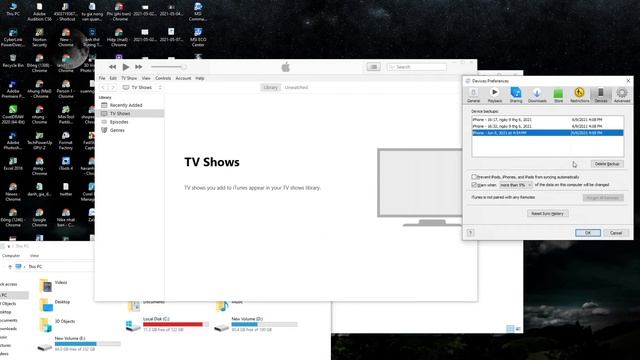The height and width of the screenshot is (360, 640).
Task: Open Google Chrome desktop icon
Action: [x=40, y=217]
